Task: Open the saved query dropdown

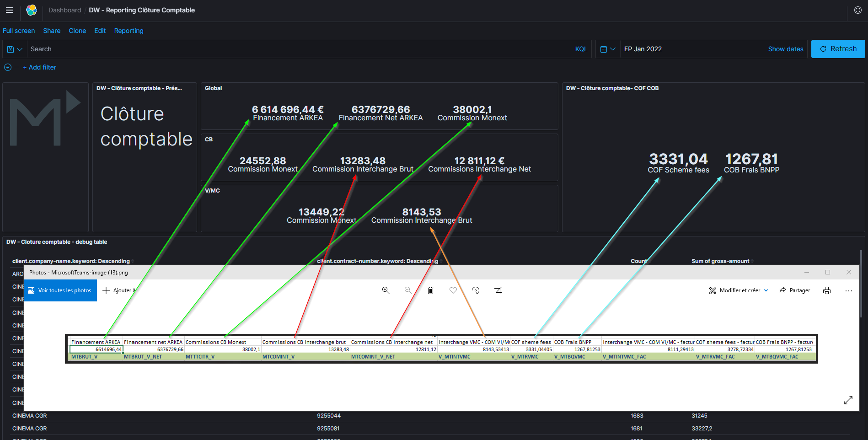Action: [14, 49]
